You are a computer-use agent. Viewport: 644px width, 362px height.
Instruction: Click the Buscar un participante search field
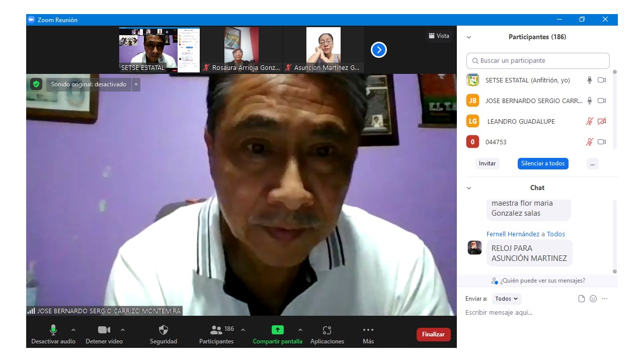coord(538,61)
